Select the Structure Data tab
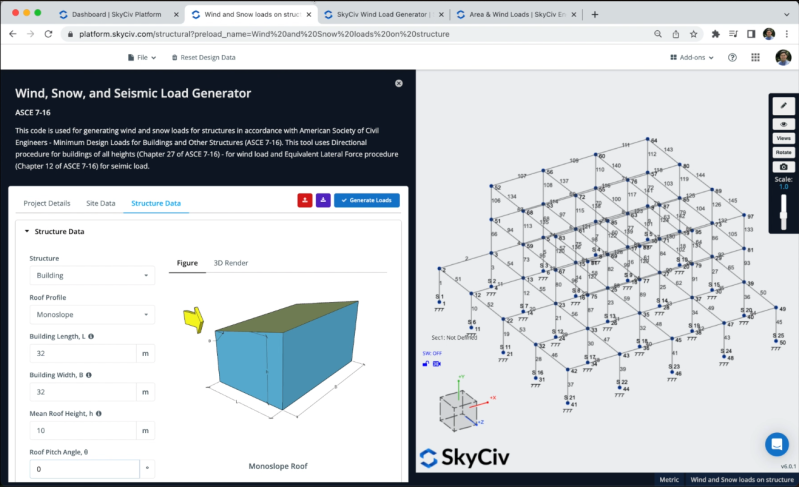Screen dimensions: 799x487 point(156,203)
